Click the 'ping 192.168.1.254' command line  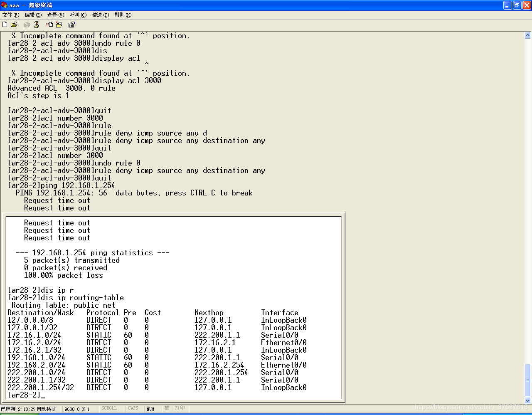click(62, 185)
